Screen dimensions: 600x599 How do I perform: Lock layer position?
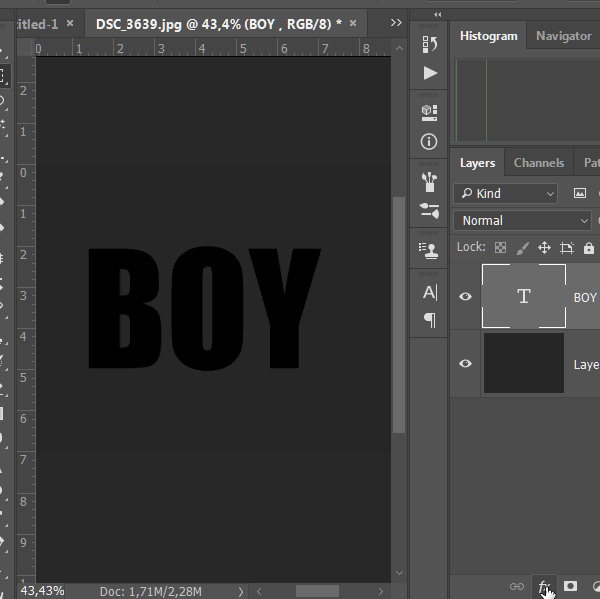544,248
